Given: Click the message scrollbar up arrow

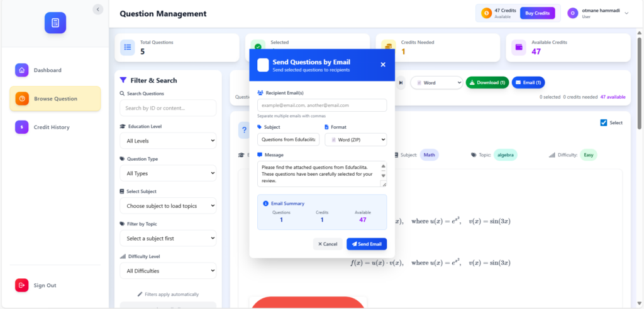Looking at the screenshot, I should [x=383, y=166].
